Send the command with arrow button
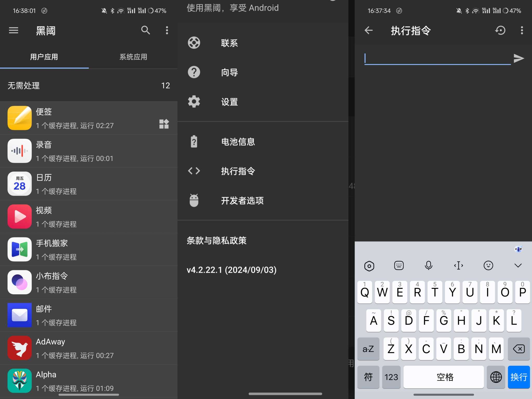This screenshot has width=532, height=399. (x=518, y=58)
